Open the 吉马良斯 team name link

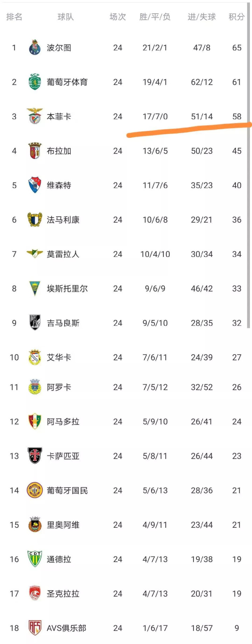[63, 323]
